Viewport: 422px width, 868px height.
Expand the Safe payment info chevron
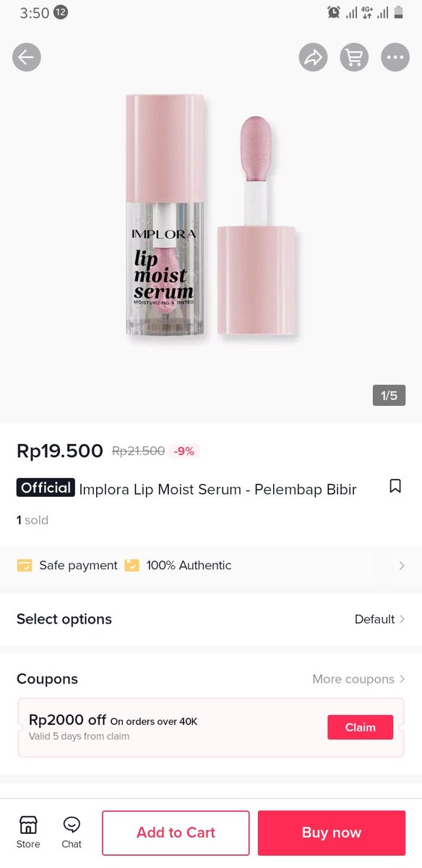tap(402, 566)
